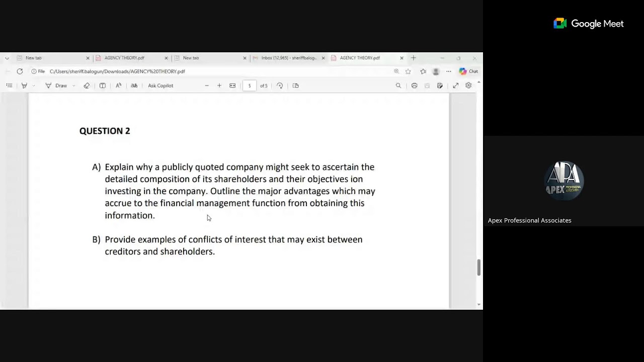
Task: Click text 'creditors and shareholders.'
Action: click(159, 251)
